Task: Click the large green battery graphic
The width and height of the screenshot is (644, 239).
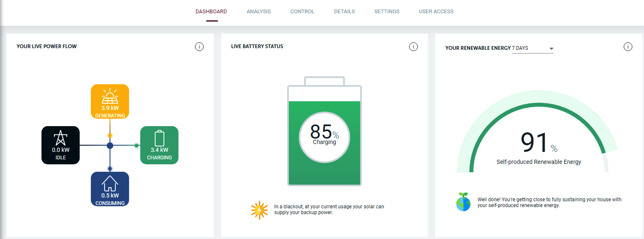Action: [324, 173]
